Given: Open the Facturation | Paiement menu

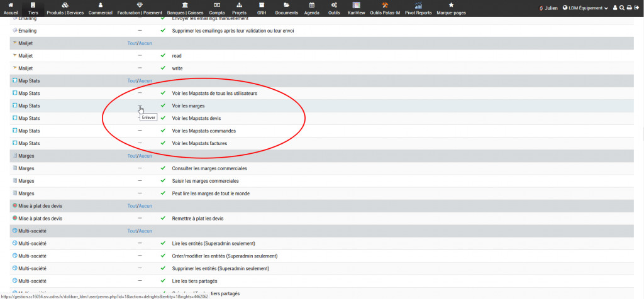Looking at the screenshot, I should point(140,8).
